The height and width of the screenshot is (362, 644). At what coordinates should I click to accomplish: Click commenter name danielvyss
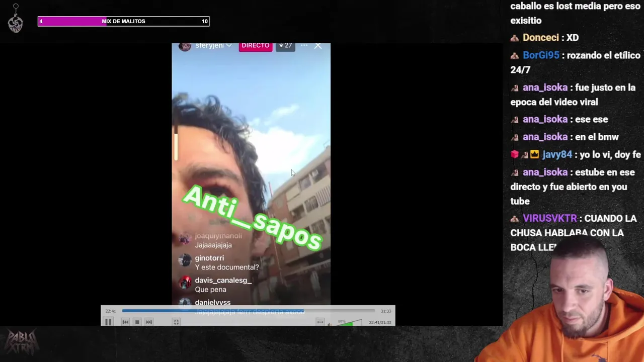pos(213,302)
